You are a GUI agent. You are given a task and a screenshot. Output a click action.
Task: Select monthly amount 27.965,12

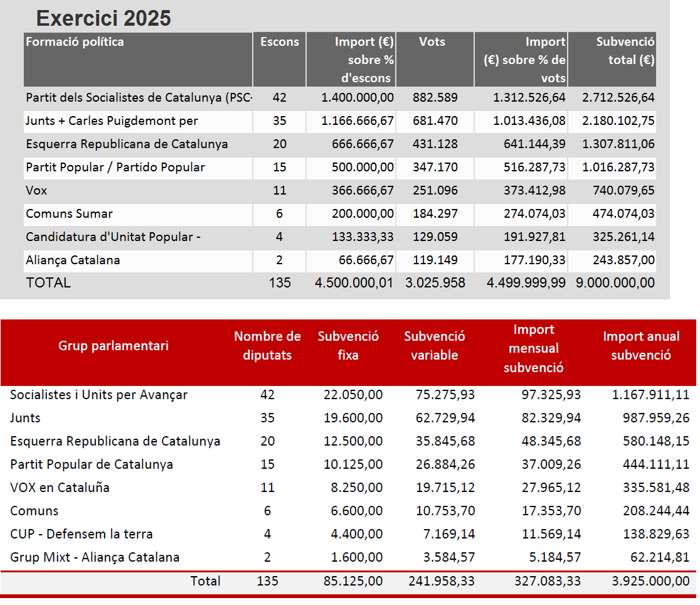pos(551,488)
